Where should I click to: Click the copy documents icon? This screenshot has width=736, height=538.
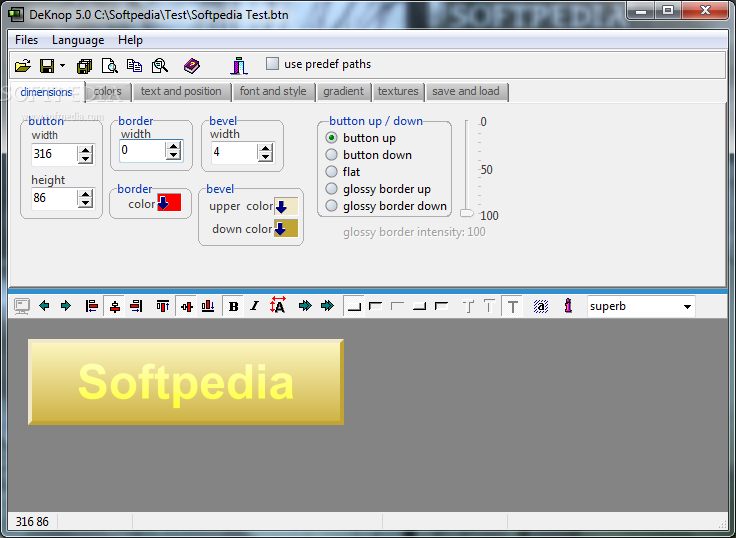(135, 66)
